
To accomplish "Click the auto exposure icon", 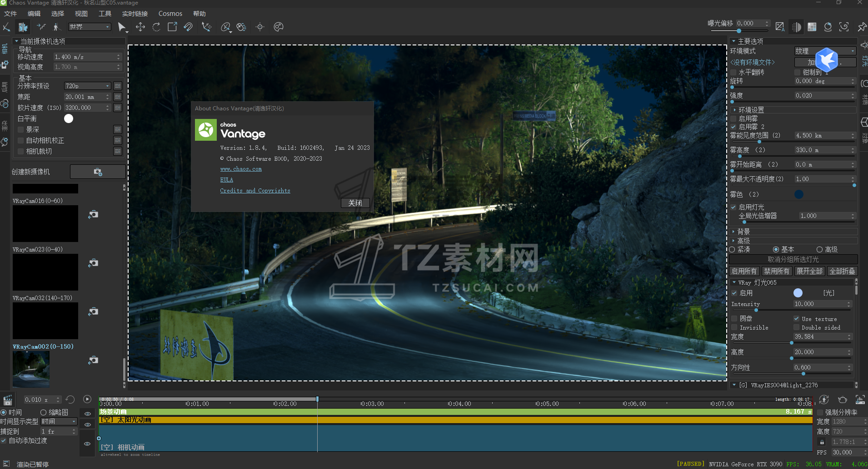I will coord(780,27).
